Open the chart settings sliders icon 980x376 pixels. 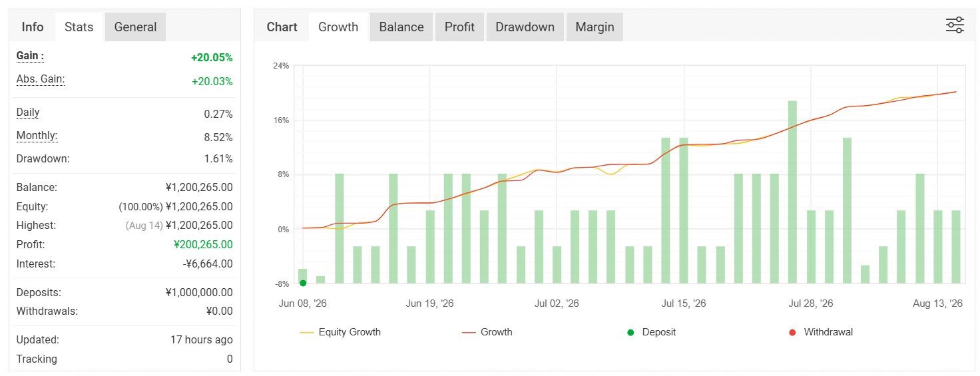955,25
